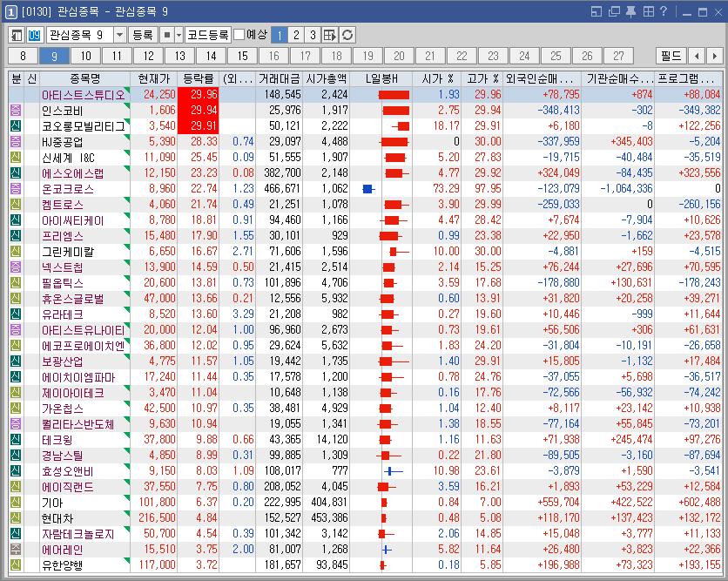Click the 필옵틱스 stock name

click(62, 283)
